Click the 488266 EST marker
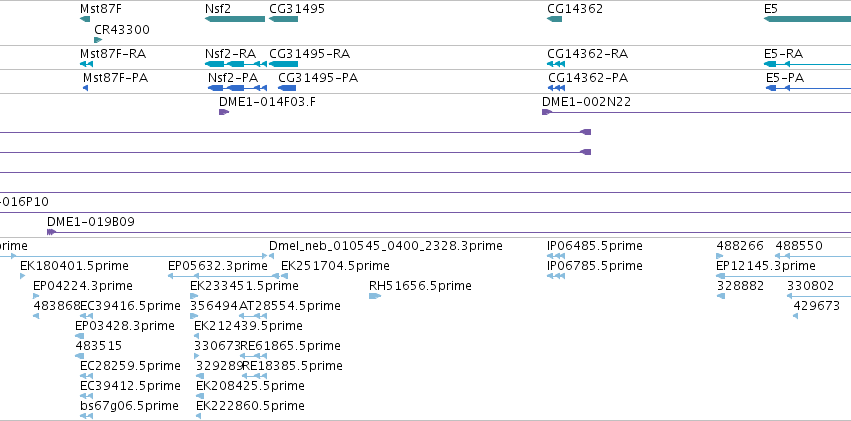The height and width of the screenshot is (421, 851). [x=720, y=256]
